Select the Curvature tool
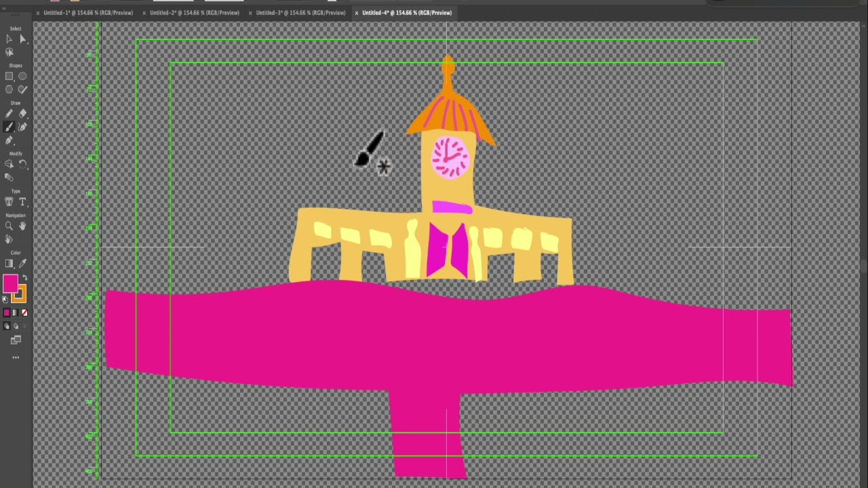The height and width of the screenshot is (488, 868). pos(22,127)
